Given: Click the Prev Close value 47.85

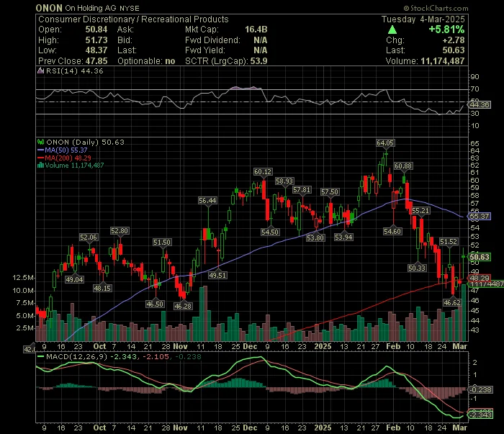Looking at the screenshot, I should [x=96, y=61].
